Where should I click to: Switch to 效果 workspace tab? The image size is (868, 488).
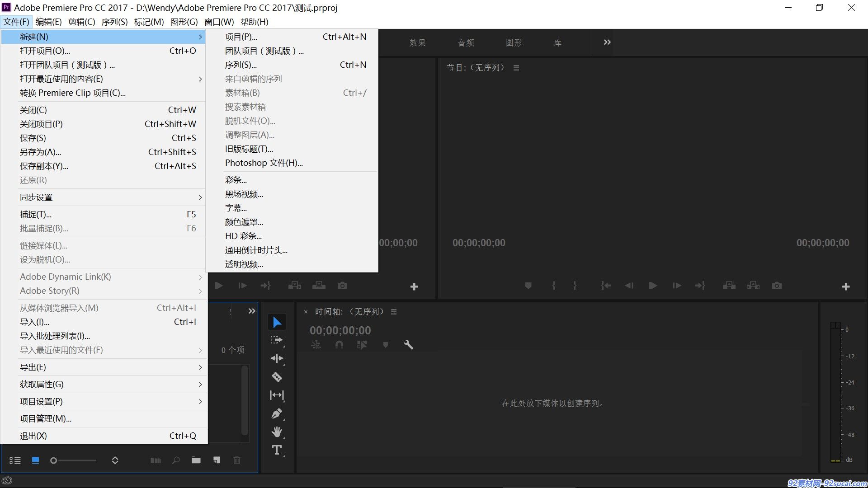418,42
